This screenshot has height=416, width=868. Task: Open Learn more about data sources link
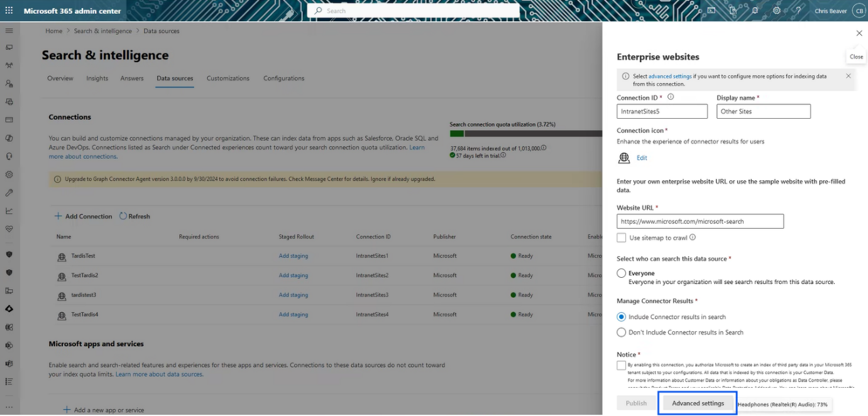coord(159,375)
